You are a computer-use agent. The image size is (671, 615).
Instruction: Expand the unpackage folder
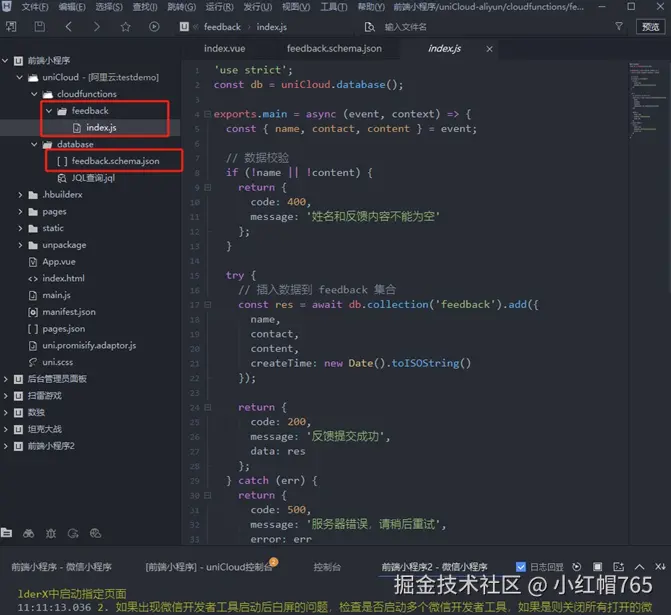click(20, 245)
